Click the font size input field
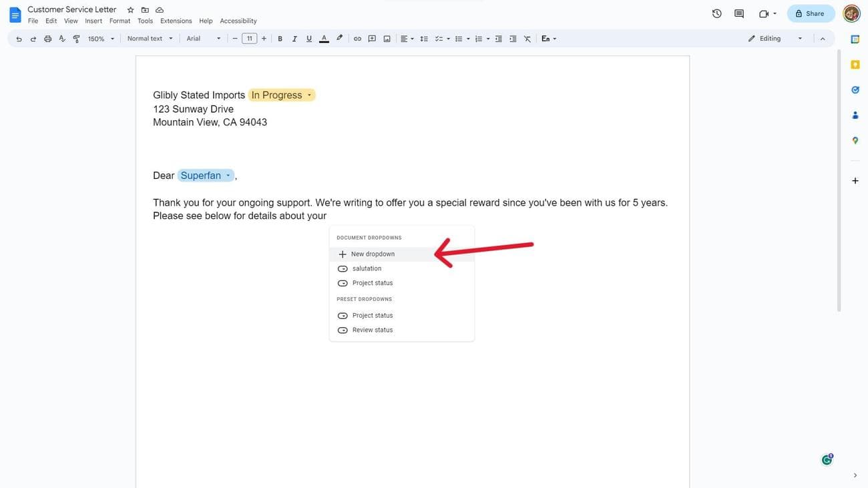Screen dimensions: 868x488 (x=249, y=39)
